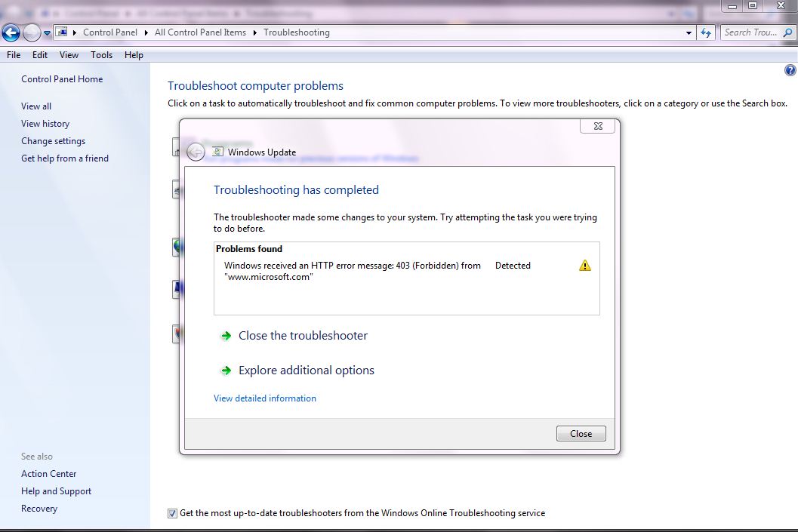Open the address bar history dropdown

click(x=689, y=32)
